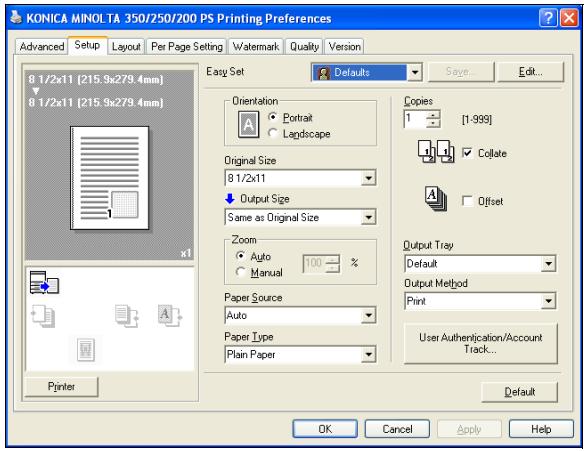Decrease copies with down spinner arrow
The height and width of the screenshot is (451, 584).
click(x=433, y=123)
